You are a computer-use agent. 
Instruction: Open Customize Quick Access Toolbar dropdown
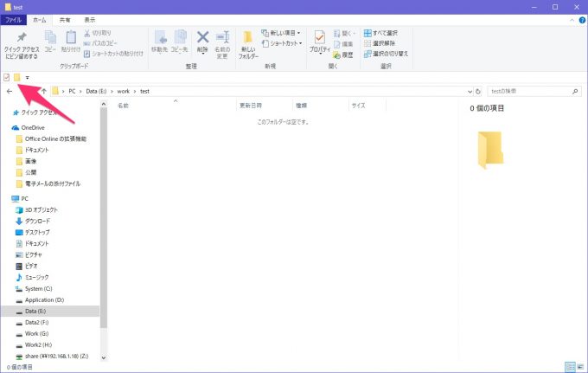click(x=28, y=78)
